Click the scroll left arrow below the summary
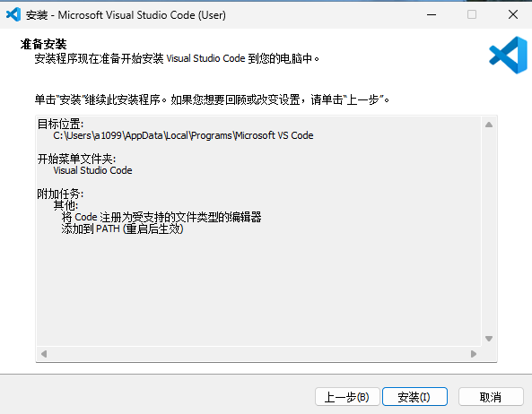532x414 pixels. click(44, 354)
